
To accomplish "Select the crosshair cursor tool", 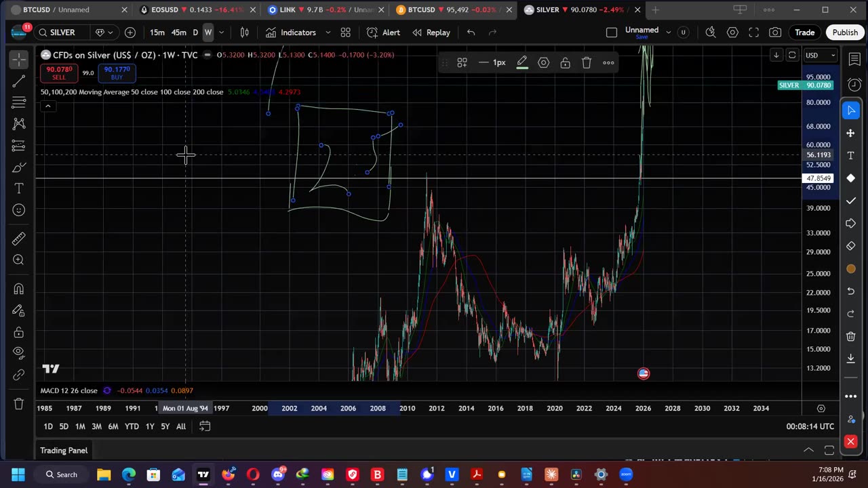I will 19,59.
